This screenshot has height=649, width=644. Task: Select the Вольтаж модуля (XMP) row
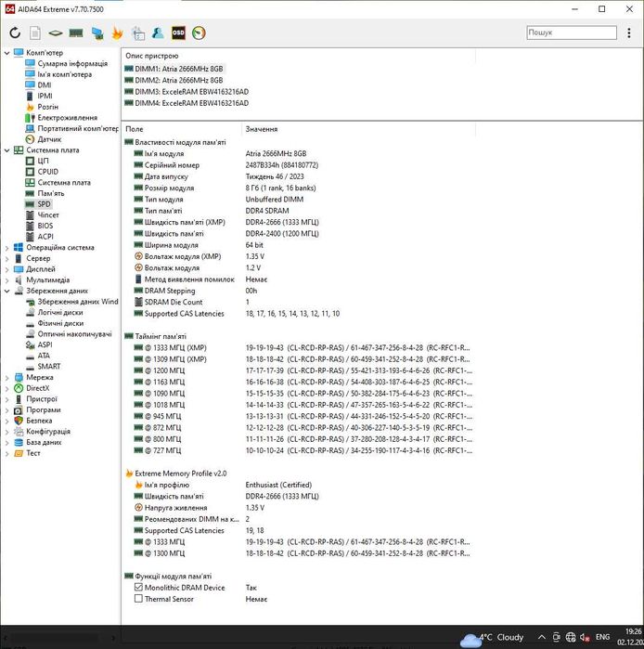(x=298, y=256)
